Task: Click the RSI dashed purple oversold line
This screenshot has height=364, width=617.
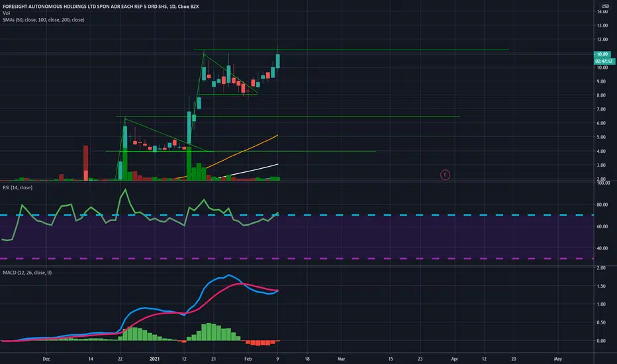Action: point(297,259)
